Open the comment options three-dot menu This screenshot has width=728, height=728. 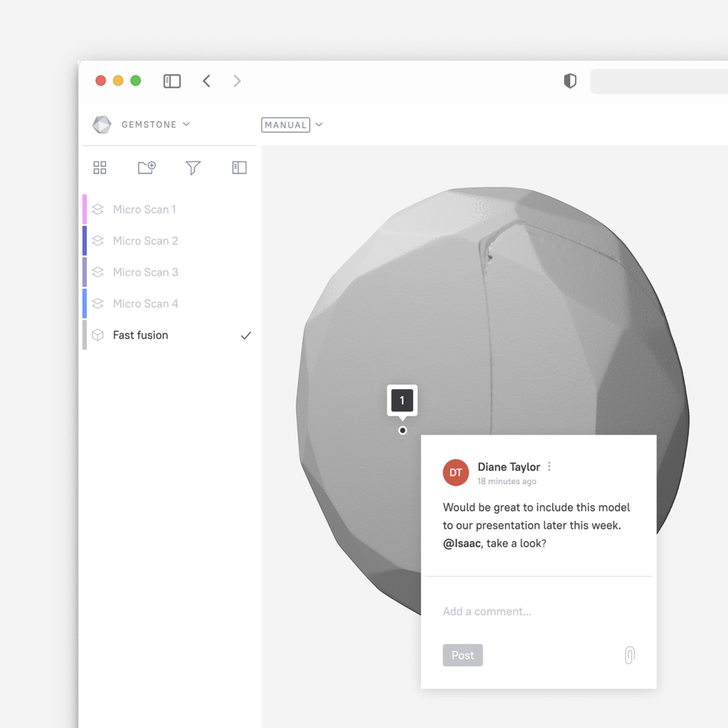coord(549,467)
